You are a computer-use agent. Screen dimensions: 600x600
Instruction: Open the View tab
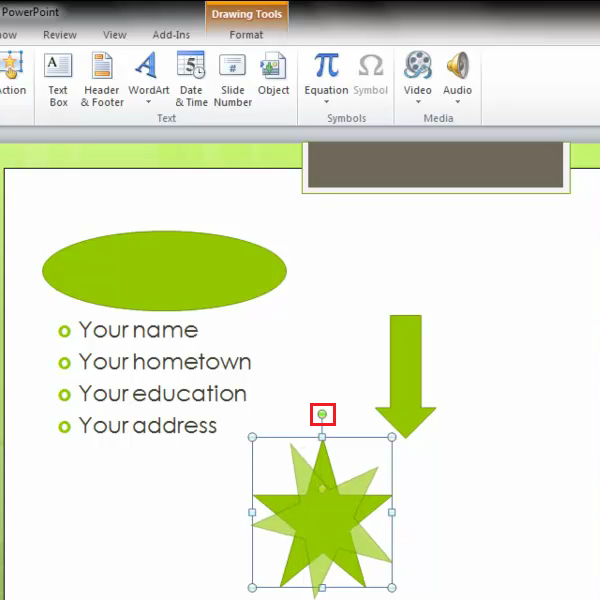click(114, 35)
